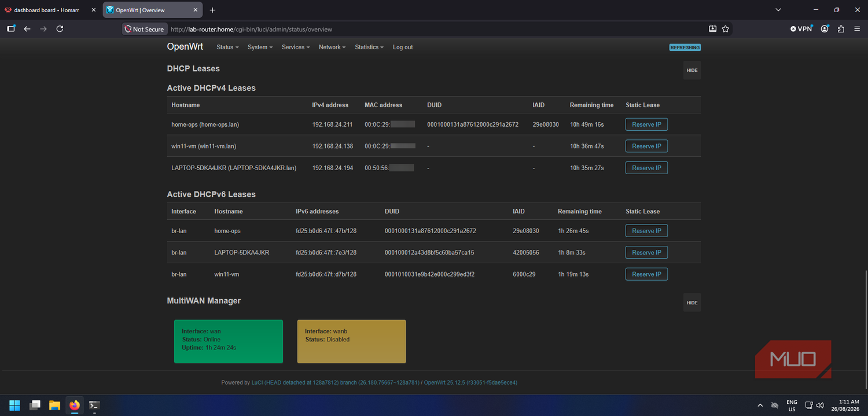Open File Explorer from the taskbar
The image size is (868, 416).
[54, 405]
